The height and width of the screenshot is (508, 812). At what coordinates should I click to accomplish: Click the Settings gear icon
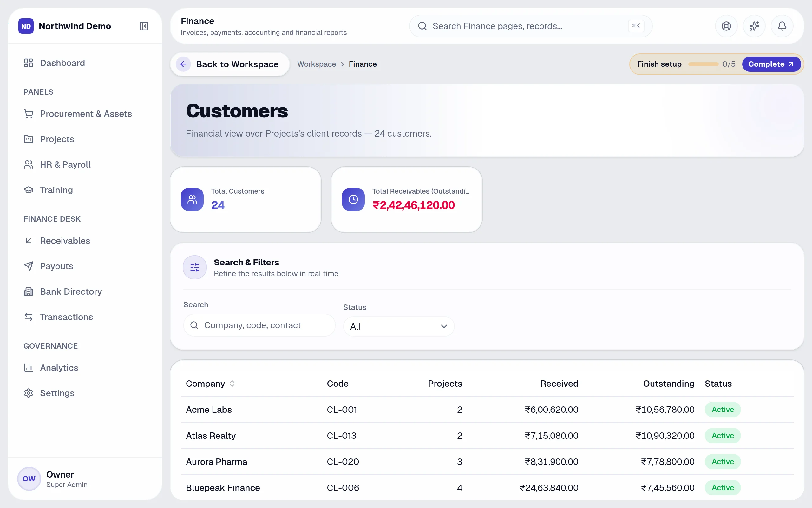click(29, 393)
